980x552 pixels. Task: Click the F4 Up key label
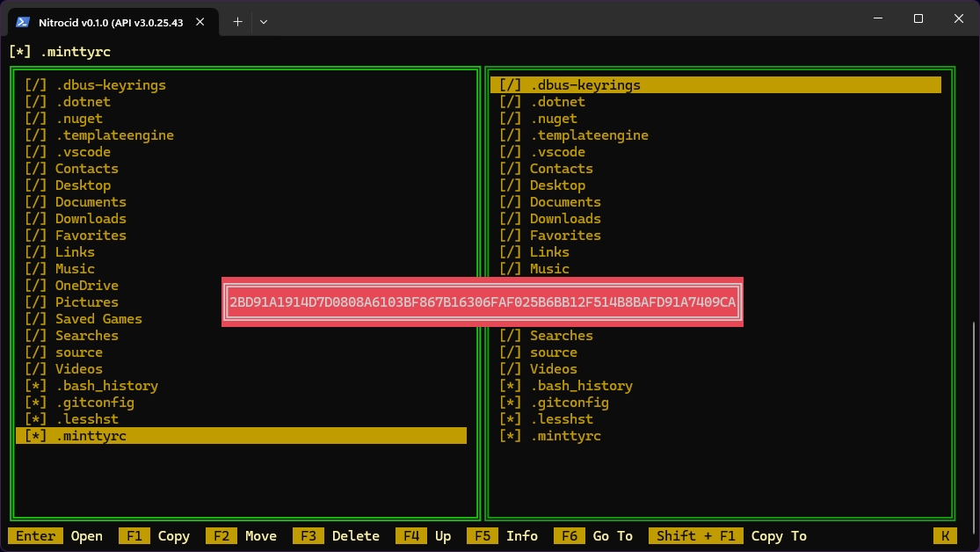(x=426, y=536)
